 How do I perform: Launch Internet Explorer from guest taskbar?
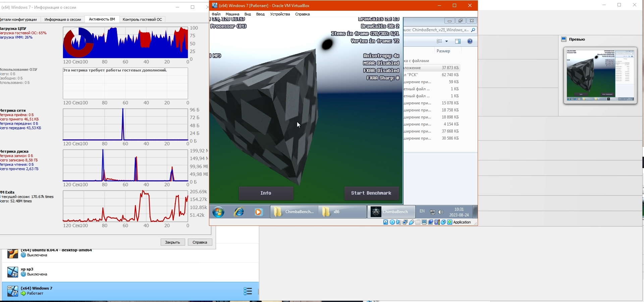coord(239,212)
